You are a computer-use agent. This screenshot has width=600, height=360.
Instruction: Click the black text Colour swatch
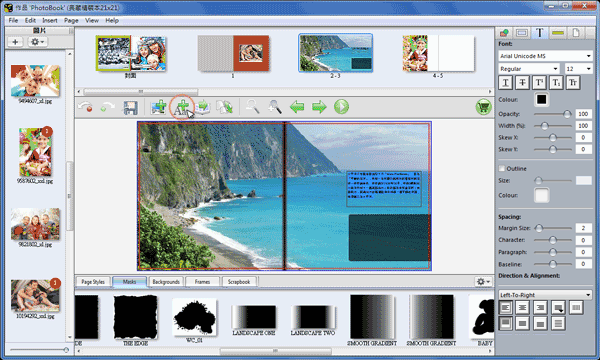541,99
